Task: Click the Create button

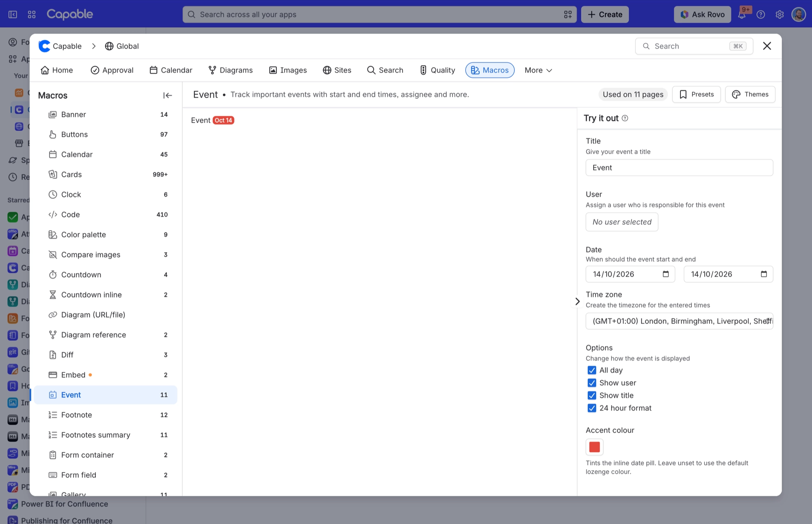Action: pos(605,14)
